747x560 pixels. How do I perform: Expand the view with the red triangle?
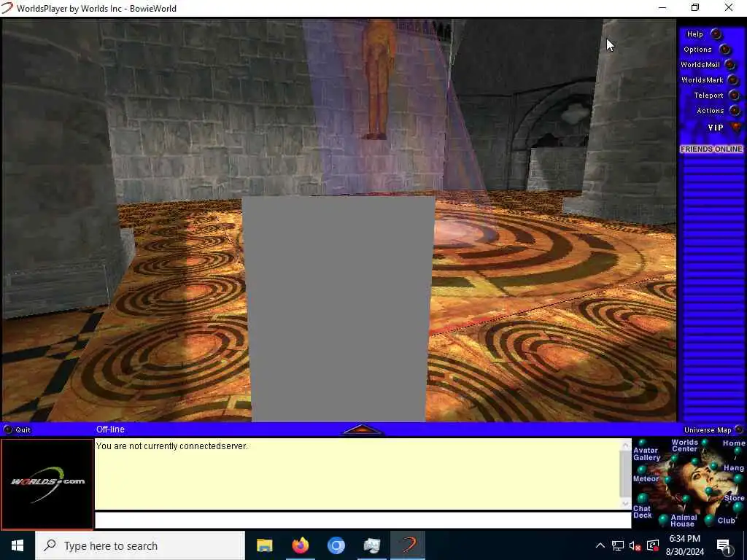(363, 429)
